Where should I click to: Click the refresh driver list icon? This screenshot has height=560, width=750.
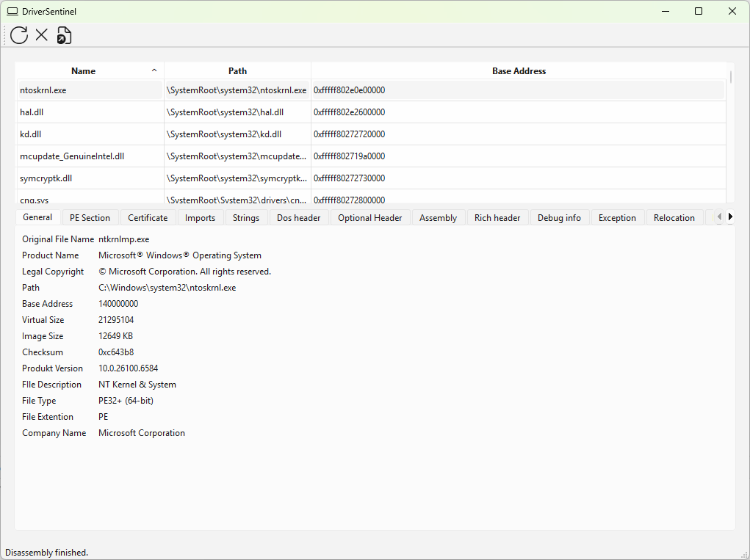(x=19, y=34)
